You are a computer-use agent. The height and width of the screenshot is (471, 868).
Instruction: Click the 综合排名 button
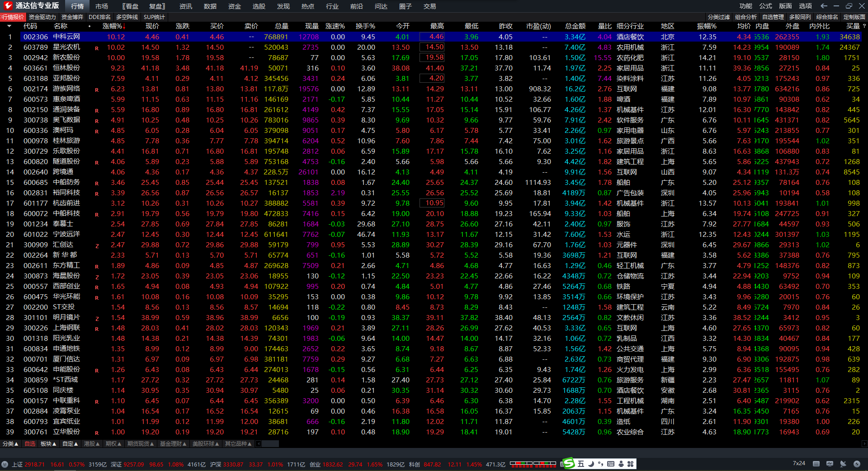click(827, 17)
